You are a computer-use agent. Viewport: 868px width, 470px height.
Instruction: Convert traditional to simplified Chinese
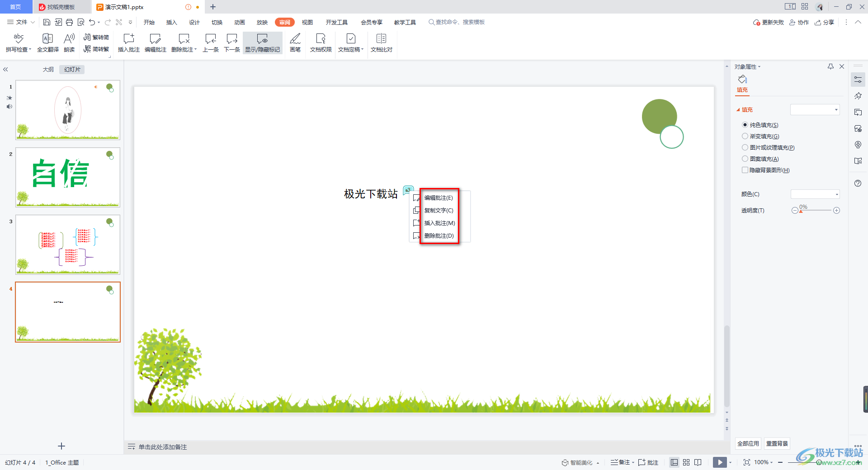96,38
